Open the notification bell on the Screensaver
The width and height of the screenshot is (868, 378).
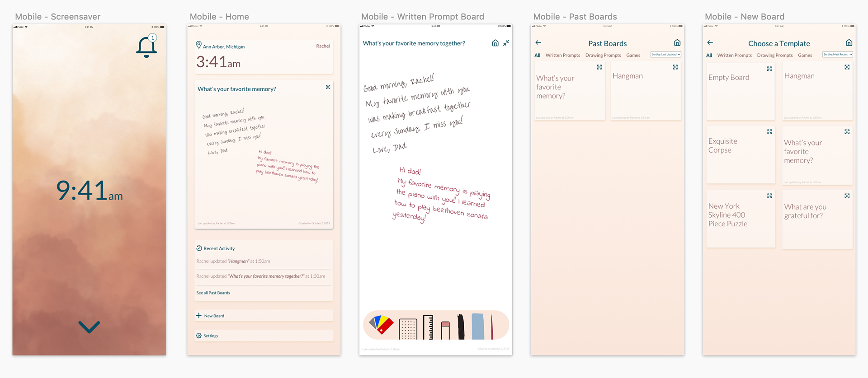pos(146,46)
